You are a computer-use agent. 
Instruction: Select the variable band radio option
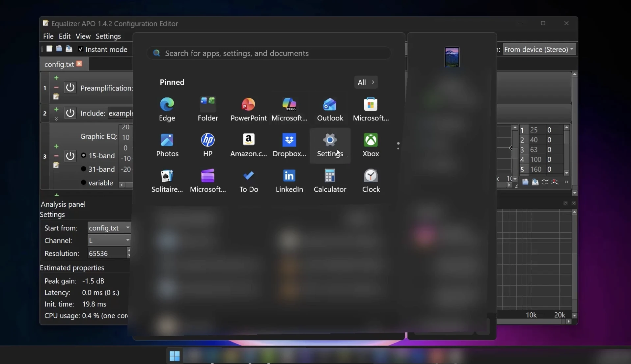(x=84, y=183)
